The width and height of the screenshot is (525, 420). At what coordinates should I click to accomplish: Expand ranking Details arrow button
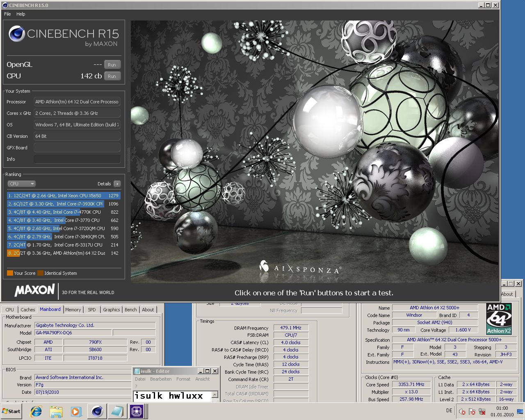[x=117, y=184]
